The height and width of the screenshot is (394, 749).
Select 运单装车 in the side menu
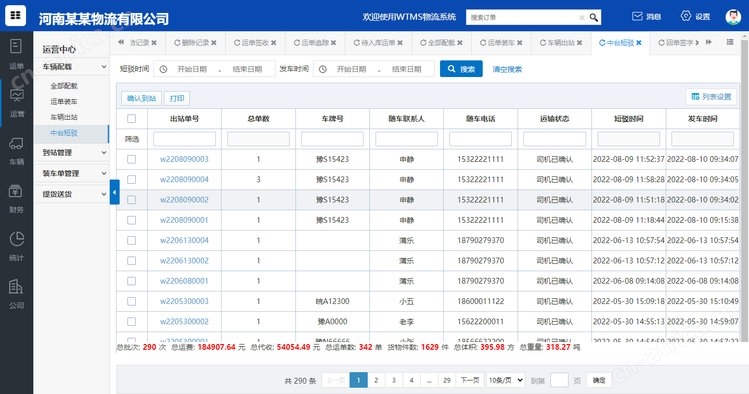point(64,102)
